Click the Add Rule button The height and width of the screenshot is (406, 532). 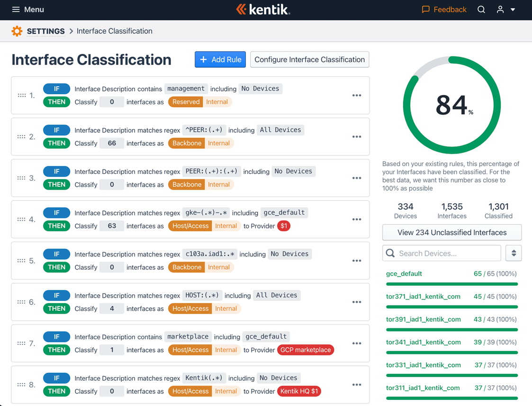click(220, 59)
